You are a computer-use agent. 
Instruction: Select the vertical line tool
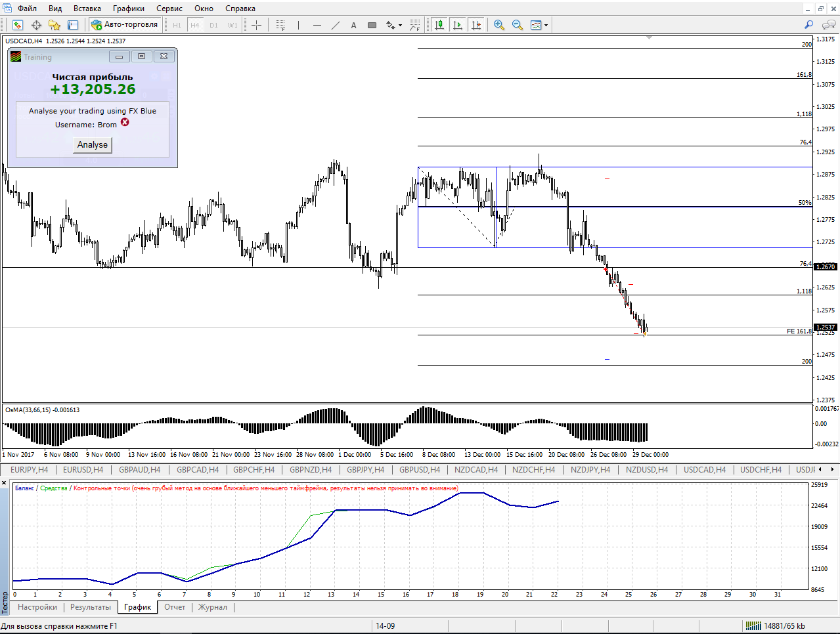[x=299, y=25]
